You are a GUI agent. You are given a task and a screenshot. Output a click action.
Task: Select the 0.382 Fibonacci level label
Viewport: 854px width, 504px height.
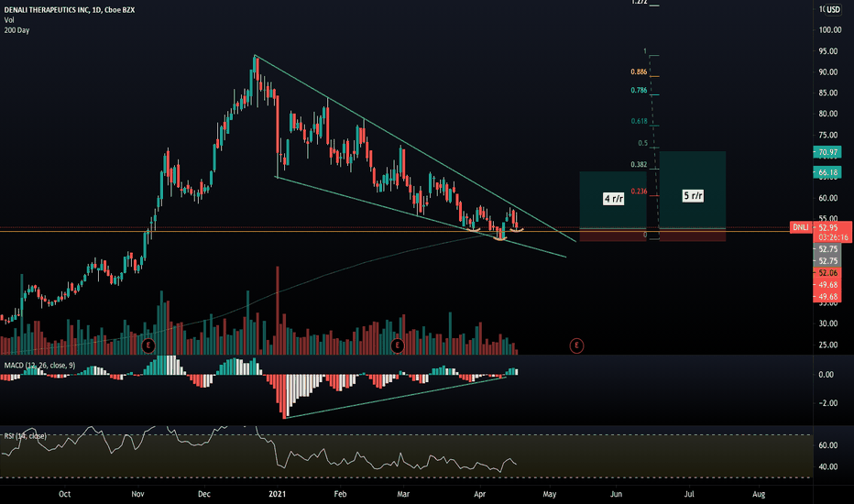click(639, 165)
